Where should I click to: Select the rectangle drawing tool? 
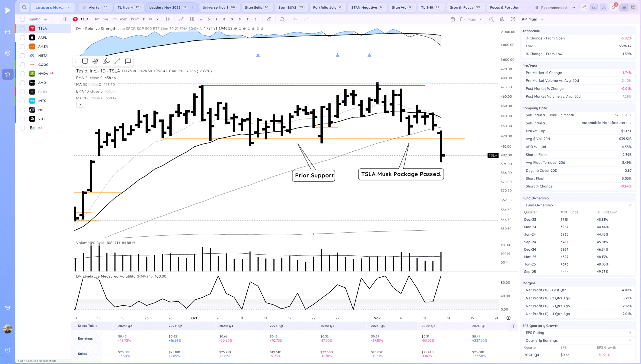[85, 61]
